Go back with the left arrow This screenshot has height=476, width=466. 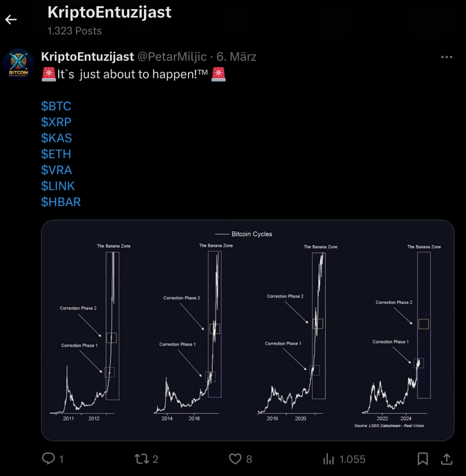coord(11,20)
